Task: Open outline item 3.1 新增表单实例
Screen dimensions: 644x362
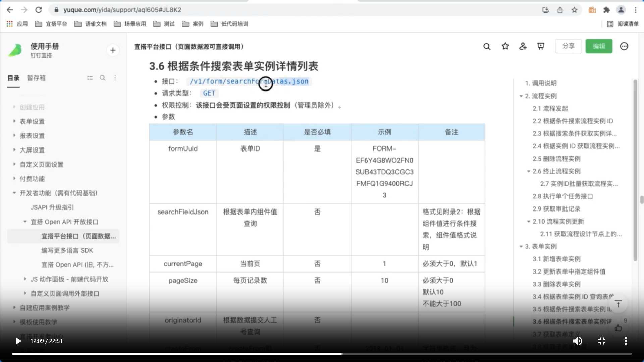Action: pos(556,259)
